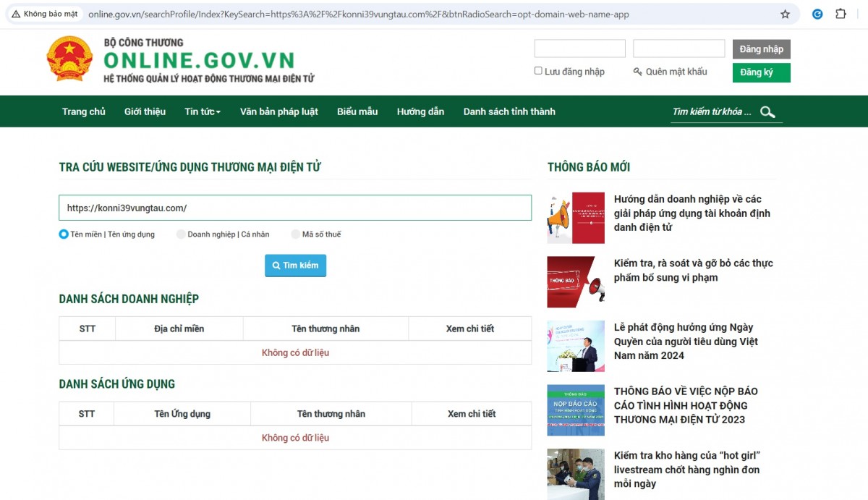
Task: Select 'Doanh nghiệp | Cá nhân' radio option
Action: tap(181, 234)
